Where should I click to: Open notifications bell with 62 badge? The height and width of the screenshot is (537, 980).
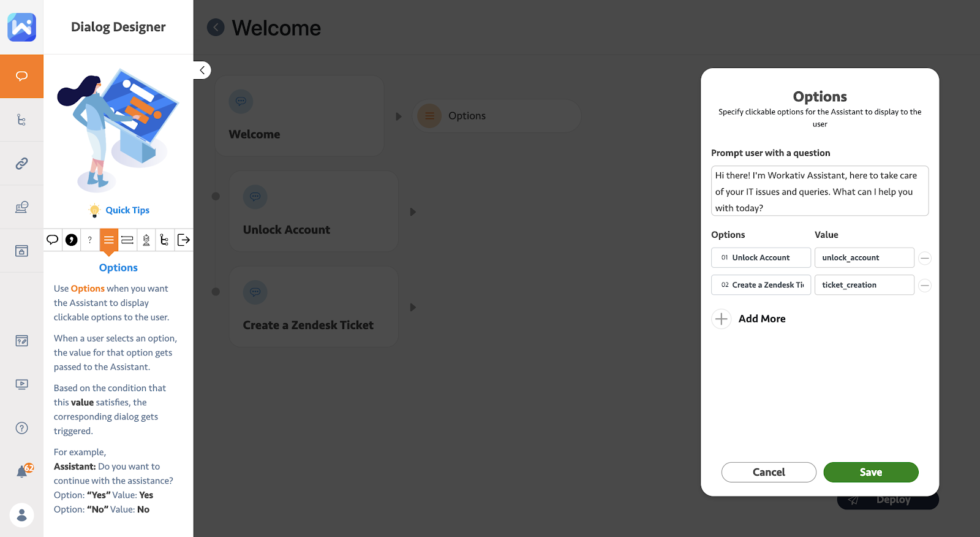[24, 470]
